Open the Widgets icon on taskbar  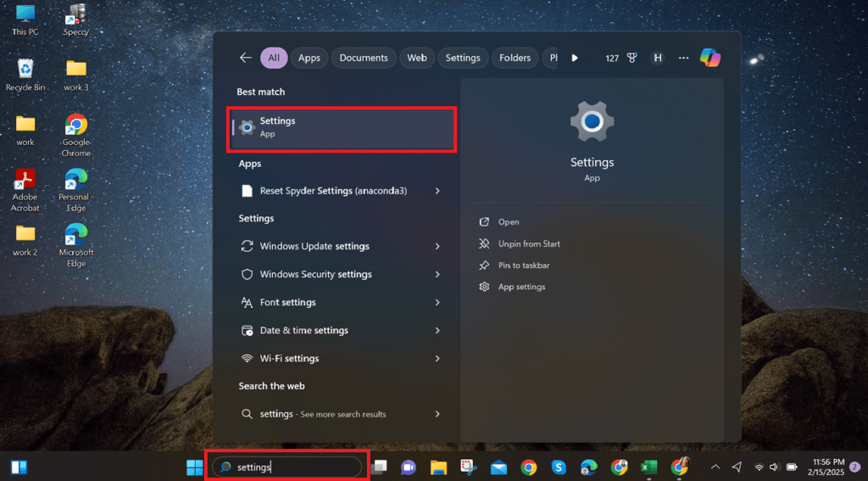19,467
